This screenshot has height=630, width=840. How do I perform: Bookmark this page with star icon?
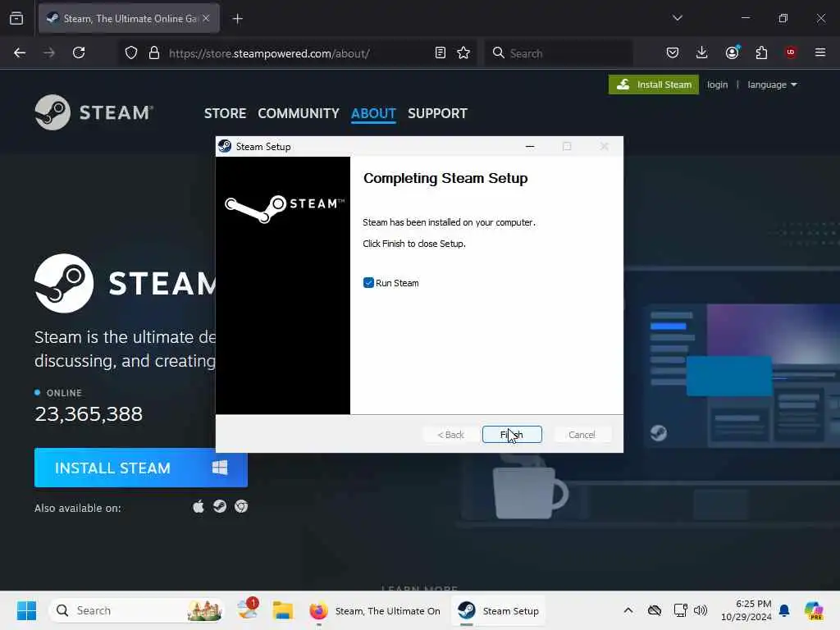tap(463, 52)
